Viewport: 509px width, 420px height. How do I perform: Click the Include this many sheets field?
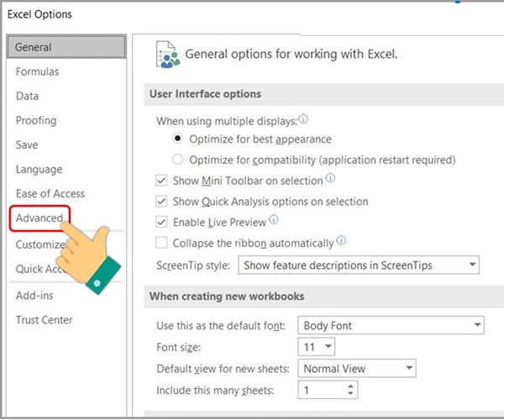328,390
